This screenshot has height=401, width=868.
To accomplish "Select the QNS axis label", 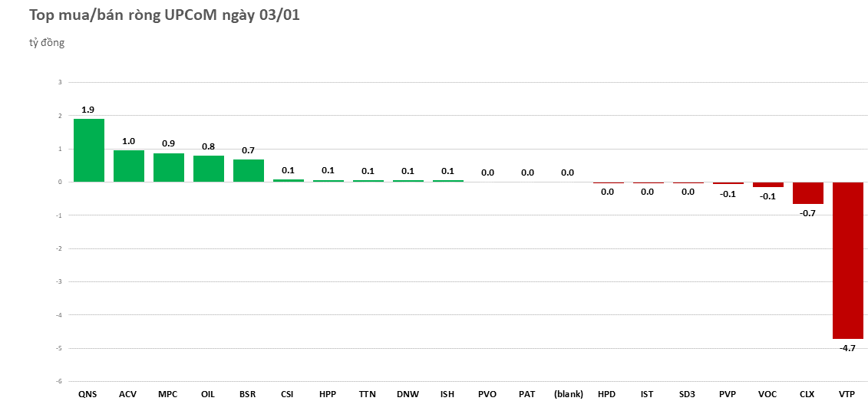I will pyautogui.click(x=88, y=394).
